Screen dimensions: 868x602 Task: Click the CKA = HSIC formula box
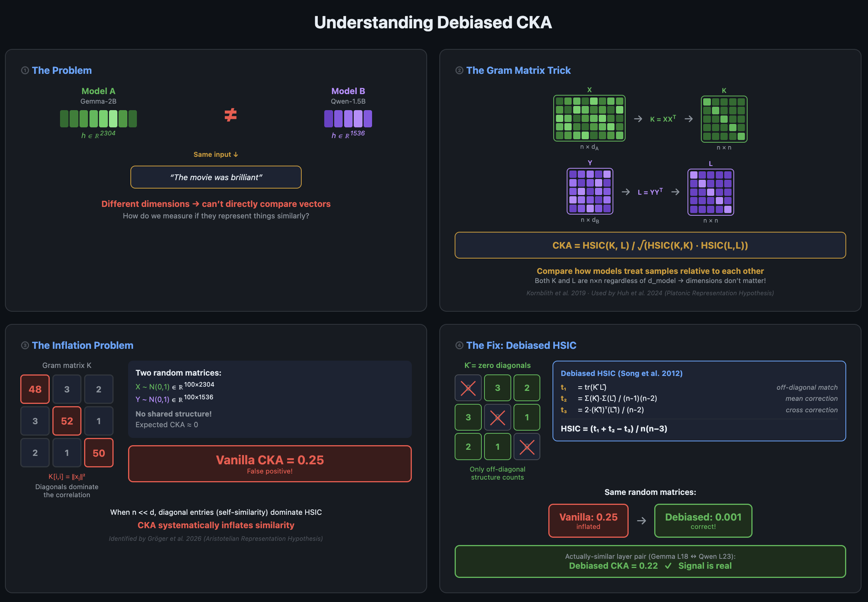pyautogui.click(x=650, y=245)
